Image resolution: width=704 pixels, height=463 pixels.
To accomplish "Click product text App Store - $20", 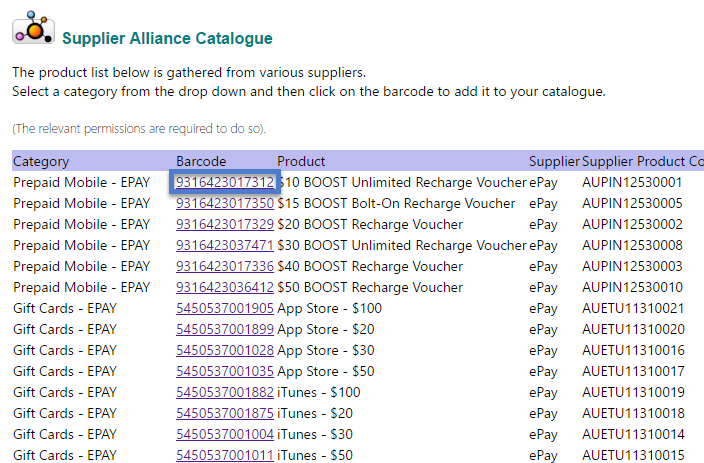I will (326, 329).
